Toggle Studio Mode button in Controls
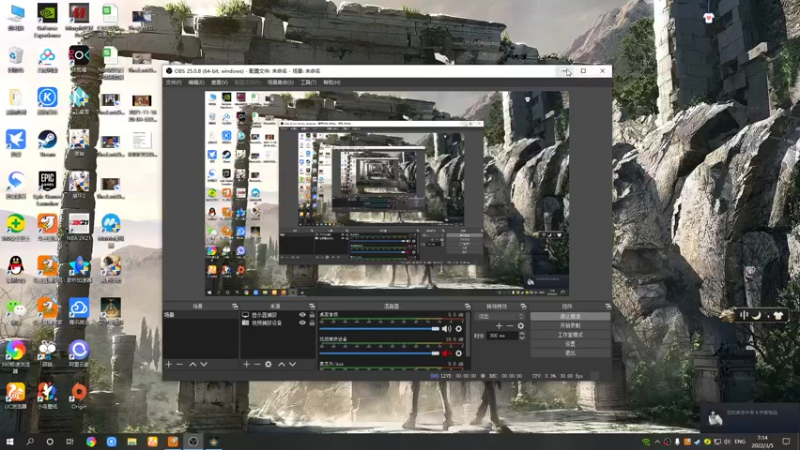800x450 pixels. (x=570, y=335)
